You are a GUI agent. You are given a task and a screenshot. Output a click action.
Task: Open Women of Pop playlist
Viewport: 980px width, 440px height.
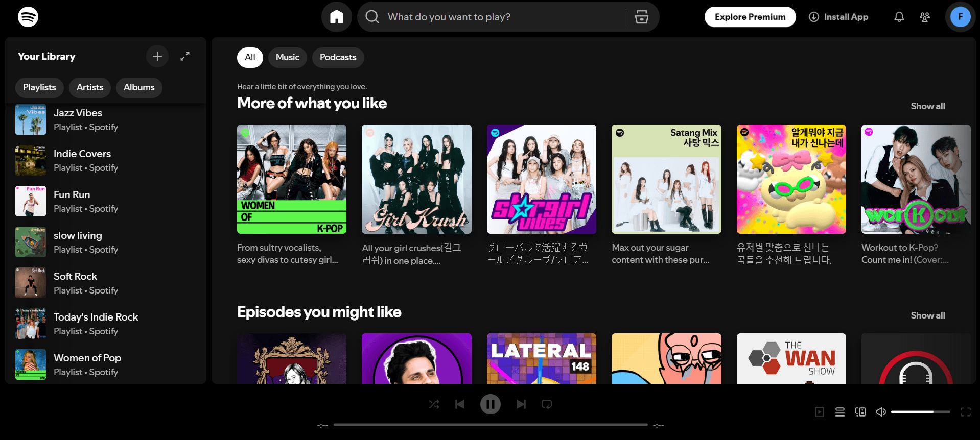(106, 364)
